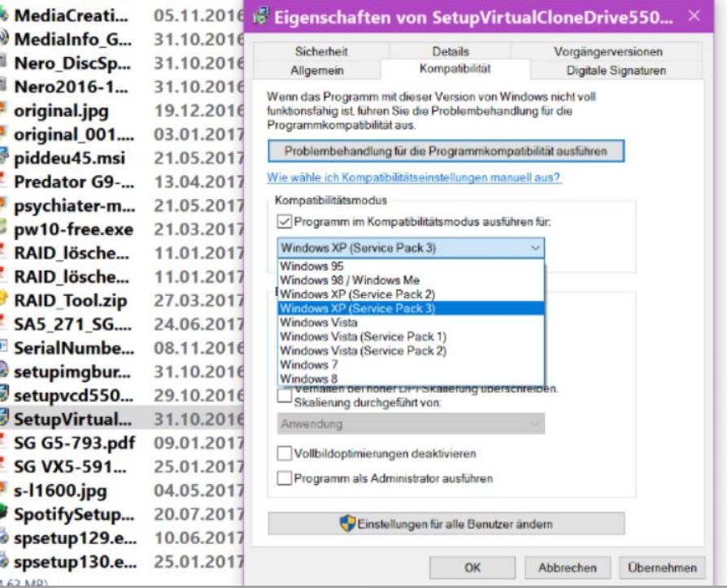Run Problembehandlung für die Programmkompatibilität
Screen dimensions: 727x588
[446, 151]
